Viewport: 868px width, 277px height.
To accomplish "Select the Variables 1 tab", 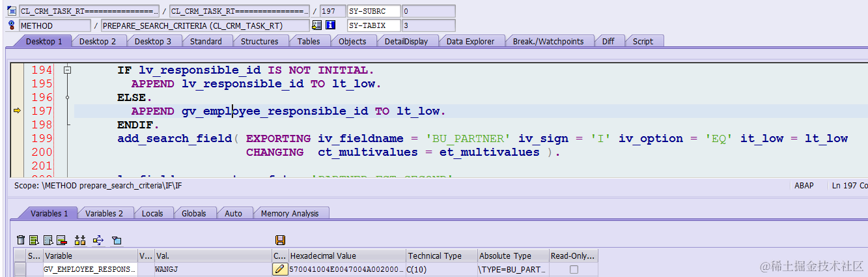I will pyautogui.click(x=49, y=213).
